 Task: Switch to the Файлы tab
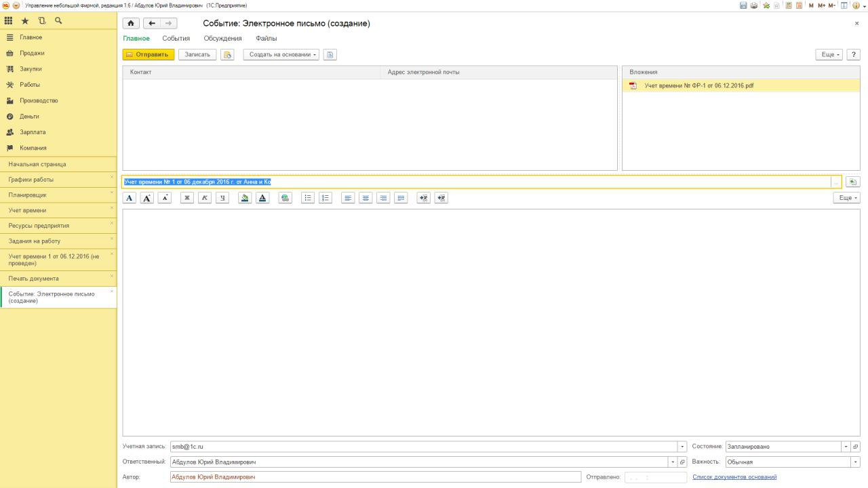pyautogui.click(x=267, y=39)
